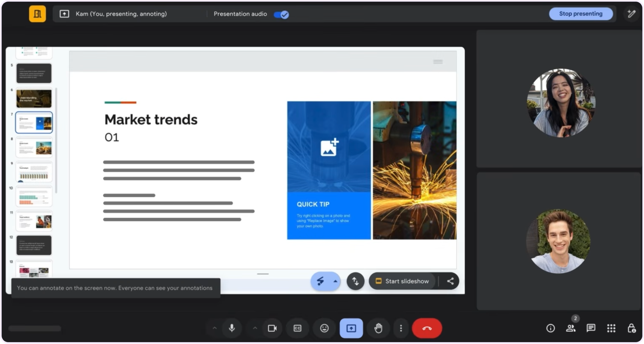Show the people participants panel

click(571, 328)
